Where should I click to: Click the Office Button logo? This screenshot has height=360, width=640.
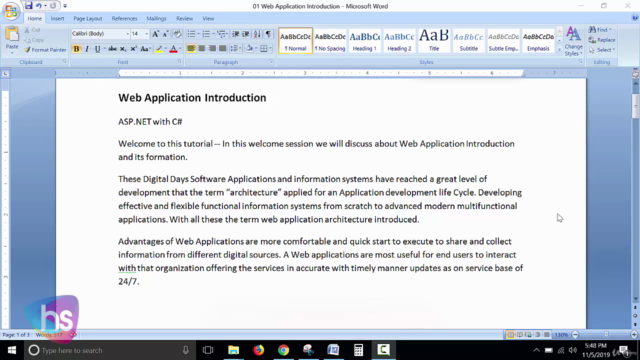coord(11,11)
